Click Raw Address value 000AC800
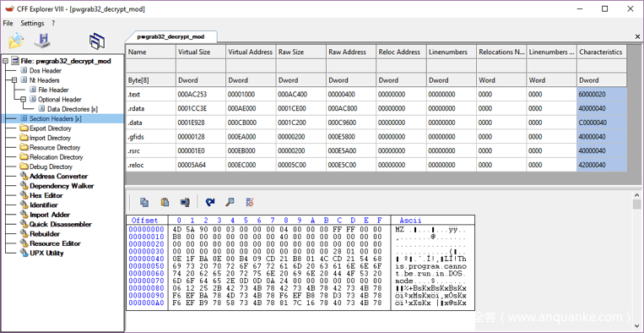 351,108
